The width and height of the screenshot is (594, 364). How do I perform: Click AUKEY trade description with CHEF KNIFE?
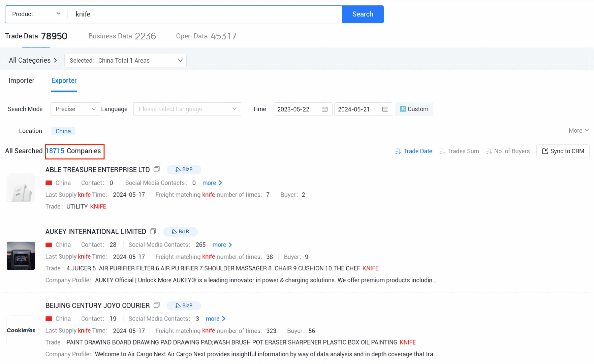click(x=222, y=268)
